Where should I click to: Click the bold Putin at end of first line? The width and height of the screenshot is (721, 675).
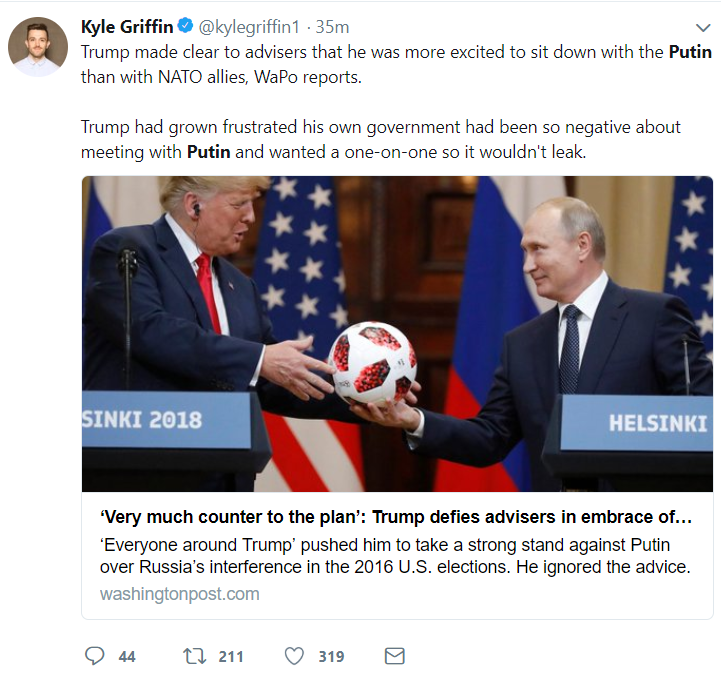pyautogui.click(x=690, y=52)
